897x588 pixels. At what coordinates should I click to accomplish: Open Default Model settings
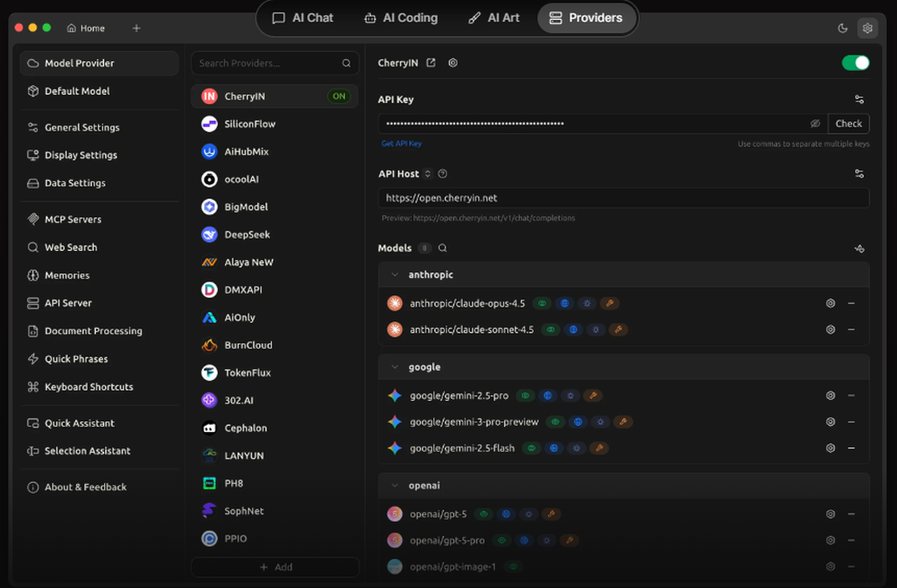[99, 91]
